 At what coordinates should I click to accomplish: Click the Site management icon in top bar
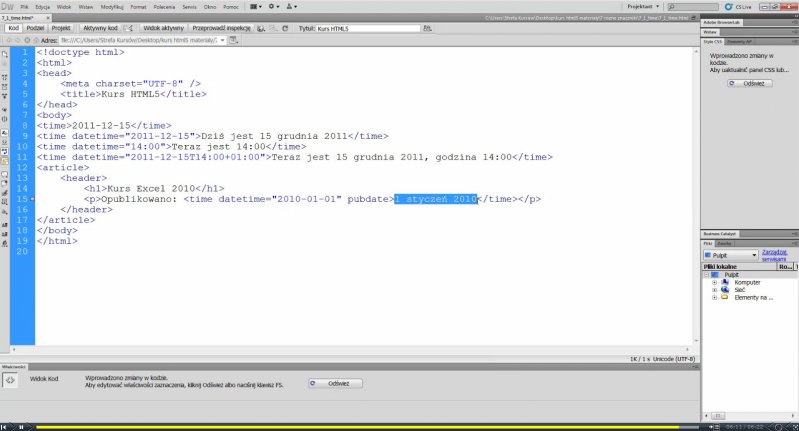pyautogui.click(x=291, y=7)
